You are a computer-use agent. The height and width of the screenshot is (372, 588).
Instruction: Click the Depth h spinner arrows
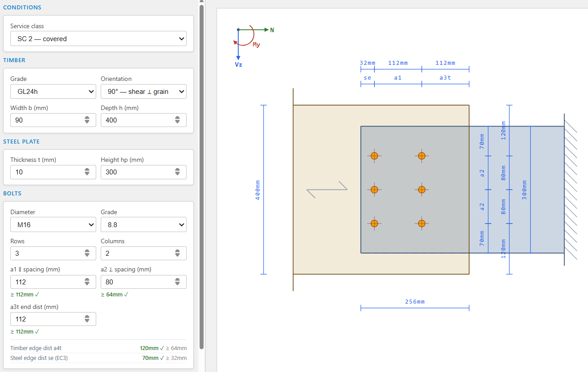(x=177, y=120)
